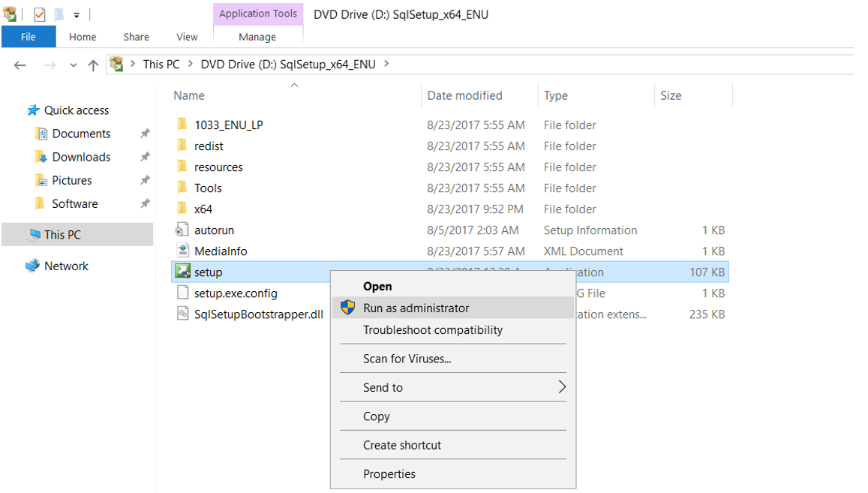Select the Tools folder icon
868x493 pixels.
click(x=182, y=188)
